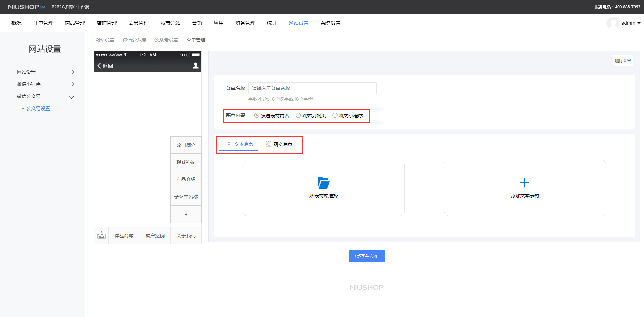Click 从素材库选择 label
This screenshot has width=644, height=317.
pyautogui.click(x=324, y=196)
